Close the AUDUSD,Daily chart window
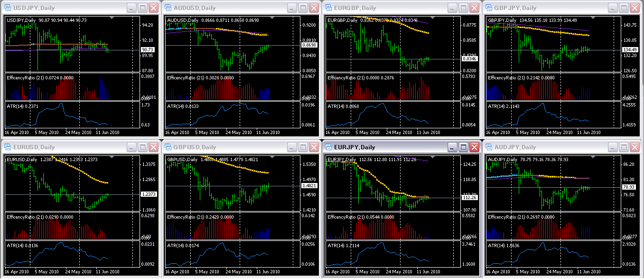Viewport: 644px width, 279px height. click(314, 8)
